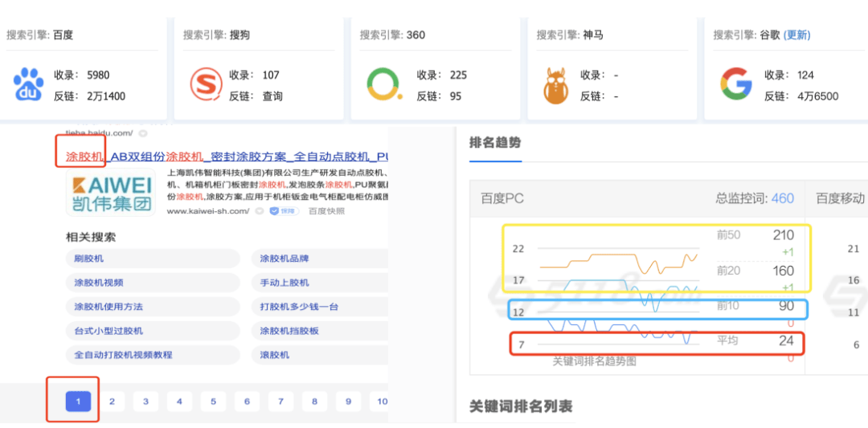868x428 pixels.
Task: Select related search 涂胶机品牌
Action: 319,259
